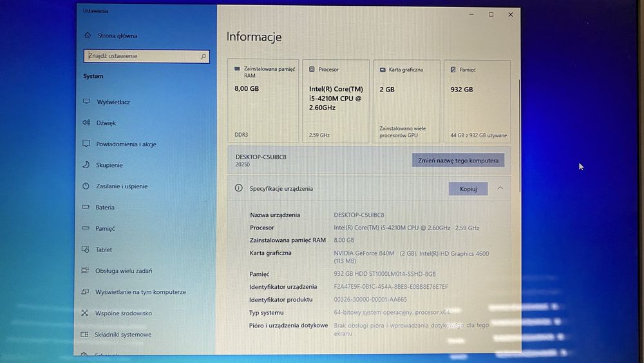Image resolution: width=644 pixels, height=363 pixels.
Task: Focus the Znajdź ustawienie search field
Action: (x=147, y=56)
